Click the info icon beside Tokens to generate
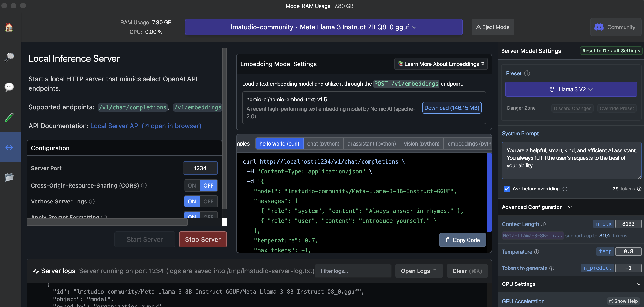 [x=552, y=269]
